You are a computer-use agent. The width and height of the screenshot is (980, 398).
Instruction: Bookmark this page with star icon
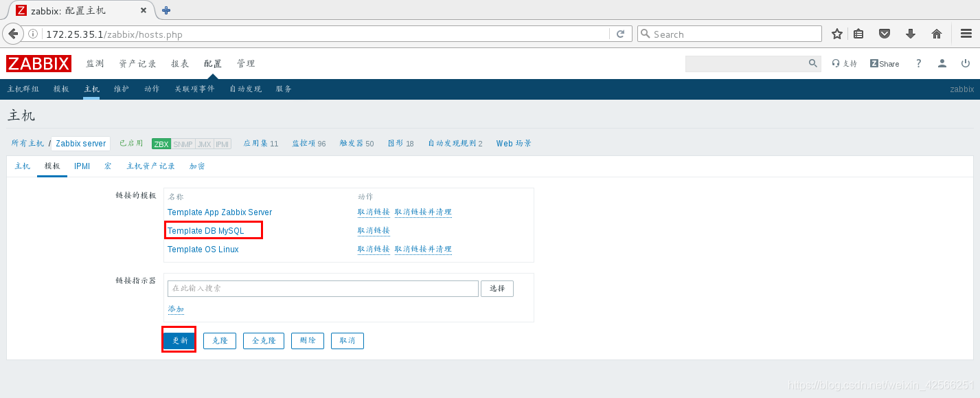click(836, 34)
